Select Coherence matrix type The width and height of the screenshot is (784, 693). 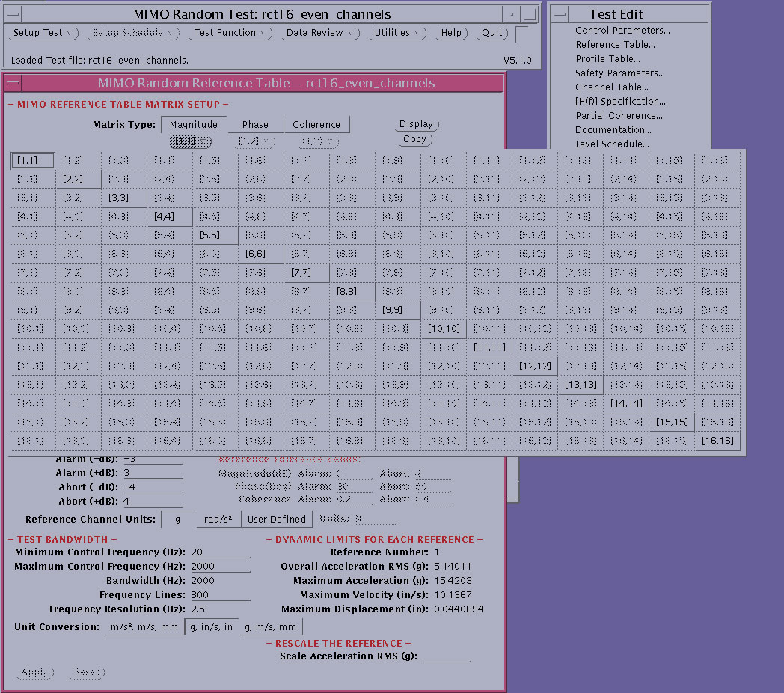(x=316, y=124)
